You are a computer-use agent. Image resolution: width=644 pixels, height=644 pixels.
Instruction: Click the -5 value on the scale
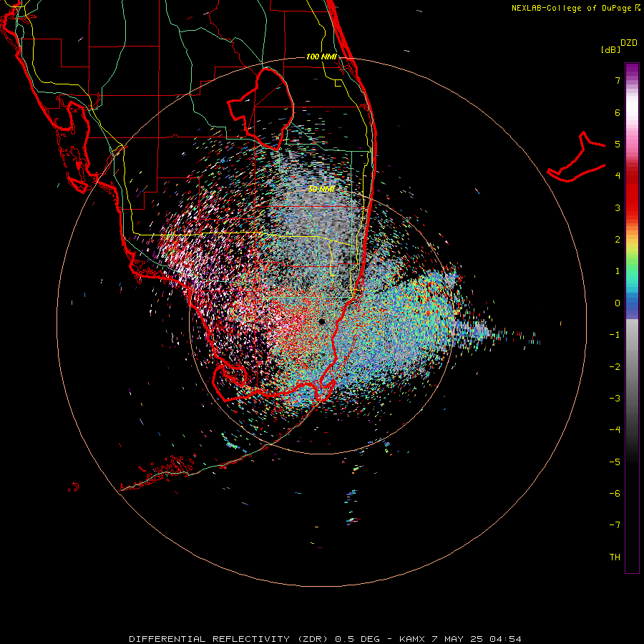615,462
